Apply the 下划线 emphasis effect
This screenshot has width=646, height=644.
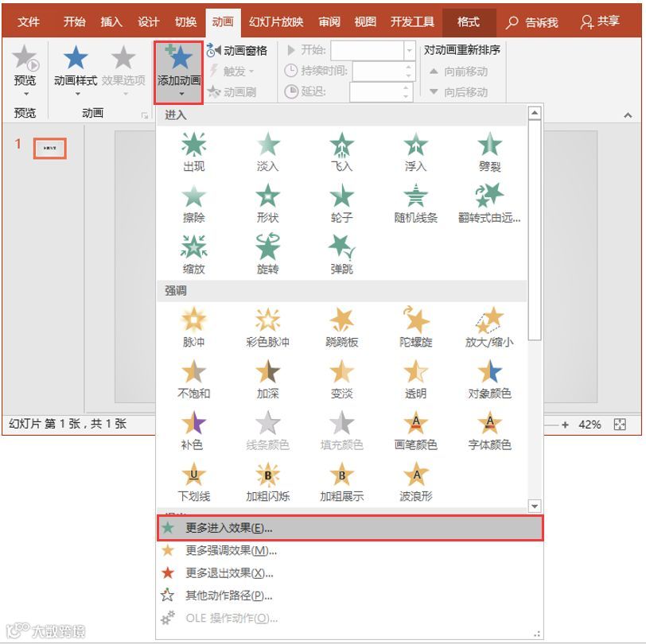[193, 482]
